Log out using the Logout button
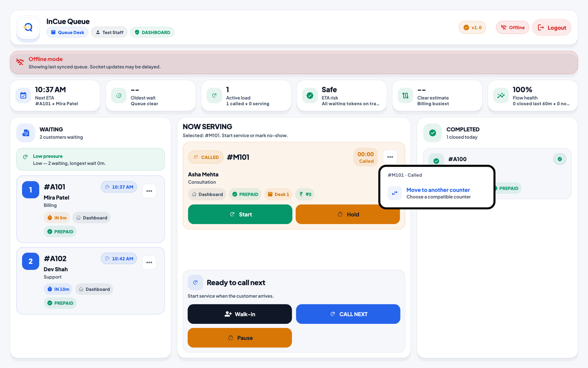 point(552,28)
